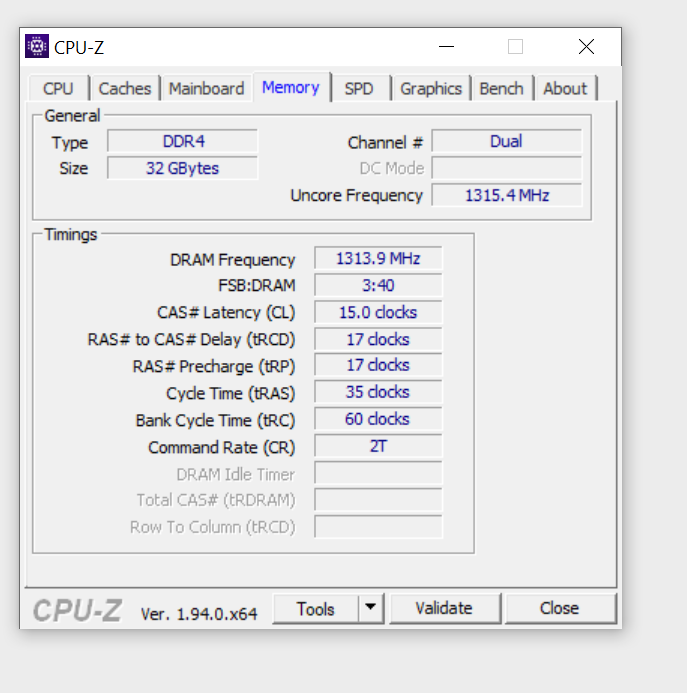Image resolution: width=687 pixels, height=693 pixels.
Task: Select the 2T command rate value
Action: click(378, 446)
